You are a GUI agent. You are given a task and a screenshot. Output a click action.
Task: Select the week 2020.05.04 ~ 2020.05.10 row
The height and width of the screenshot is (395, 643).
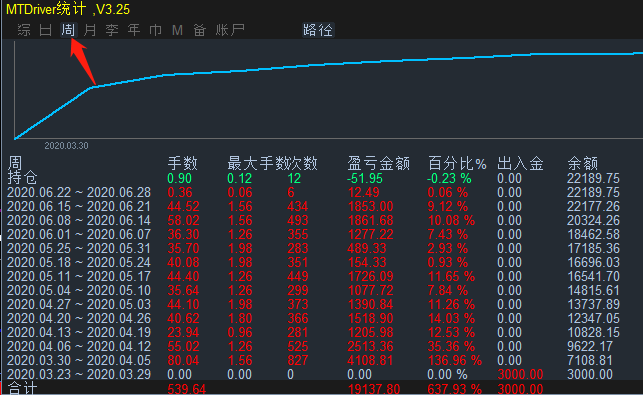[313, 290]
